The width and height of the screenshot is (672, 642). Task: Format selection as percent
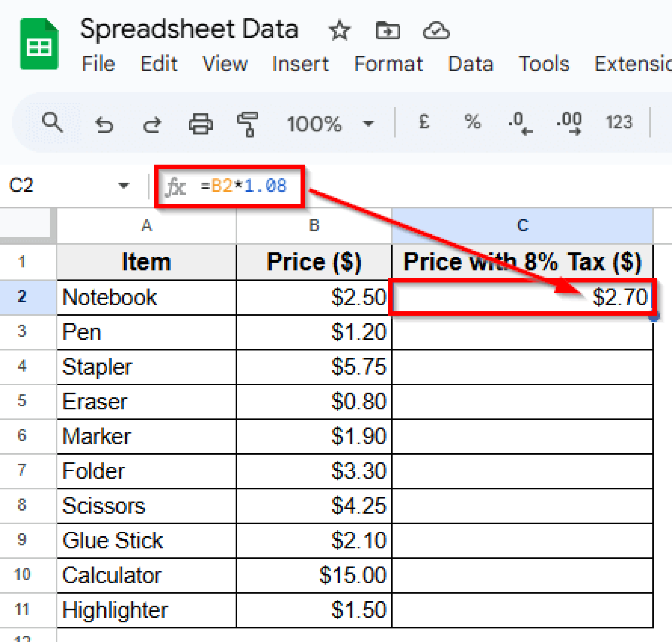point(473,123)
